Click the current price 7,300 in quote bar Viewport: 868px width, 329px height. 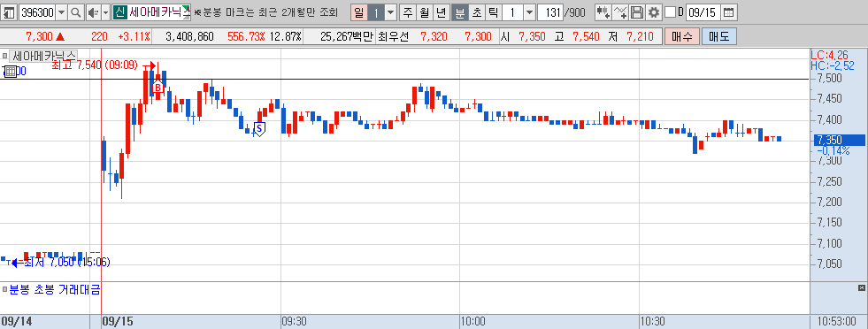pyautogui.click(x=39, y=37)
